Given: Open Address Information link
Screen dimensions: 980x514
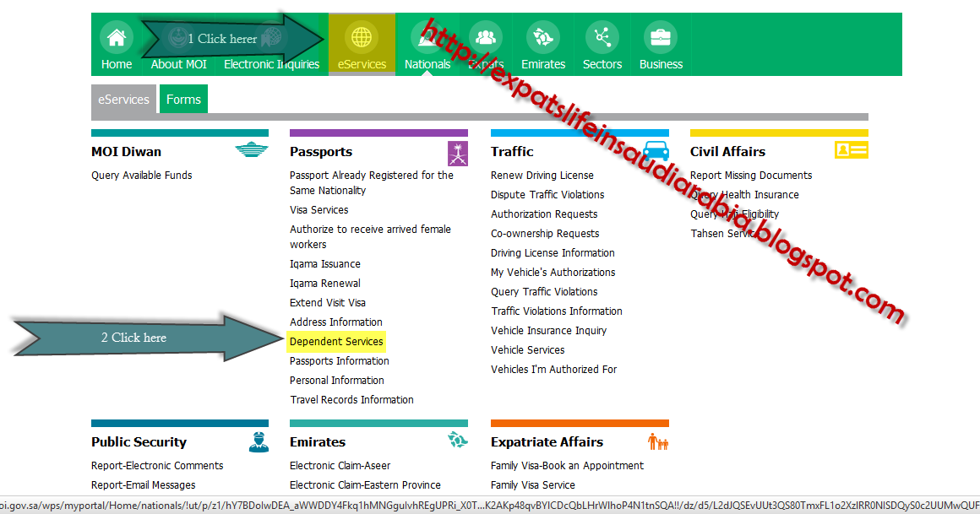Looking at the screenshot, I should (x=335, y=322).
